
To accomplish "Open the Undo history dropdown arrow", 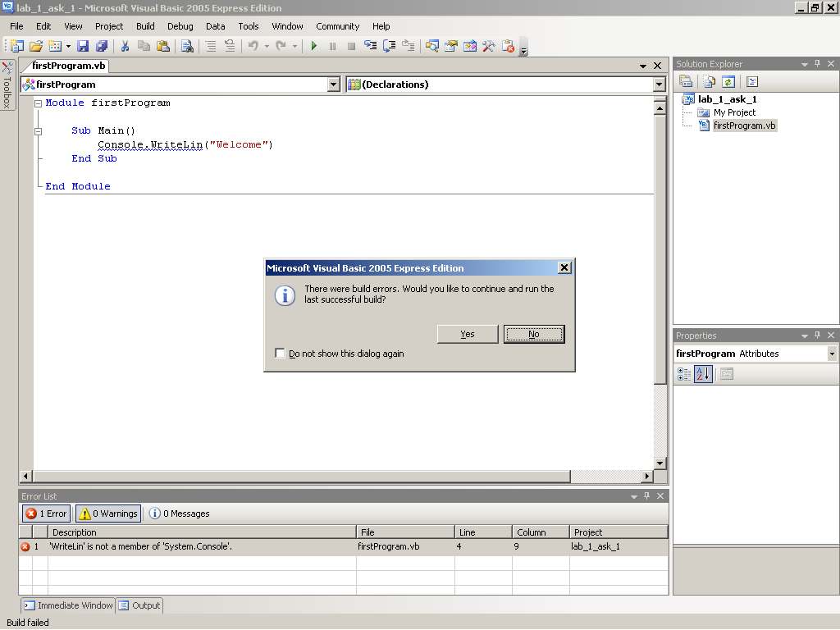I will click(267, 46).
